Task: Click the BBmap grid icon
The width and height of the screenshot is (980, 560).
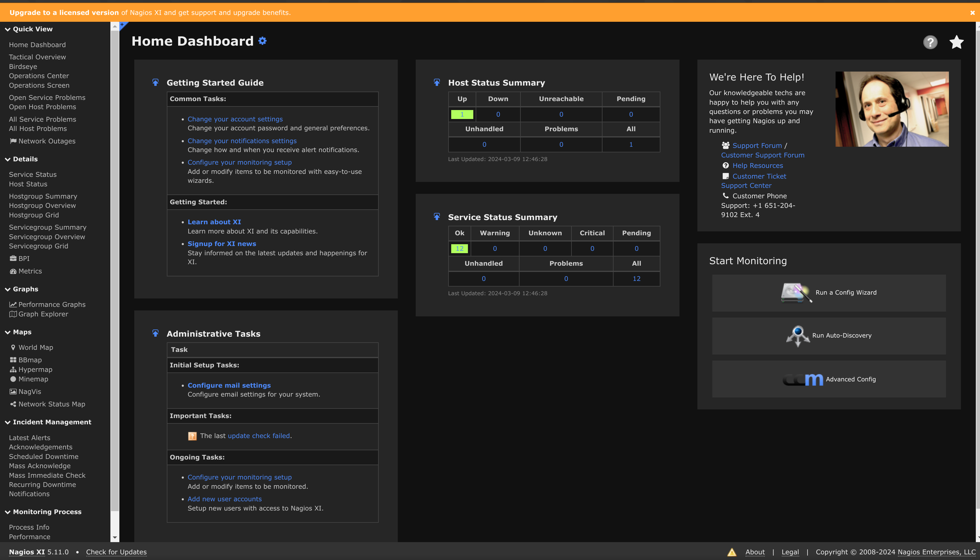Action: [x=13, y=360]
